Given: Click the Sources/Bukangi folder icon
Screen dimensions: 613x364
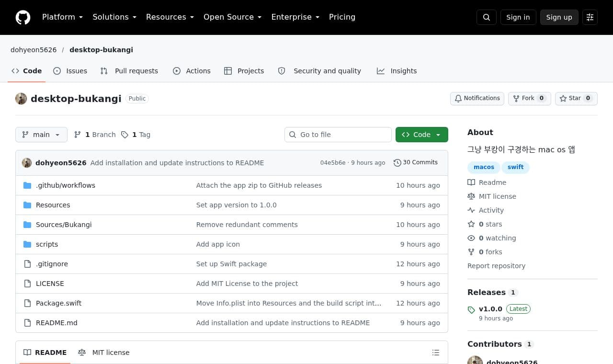Looking at the screenshot, I should click(x=27, y=225).
